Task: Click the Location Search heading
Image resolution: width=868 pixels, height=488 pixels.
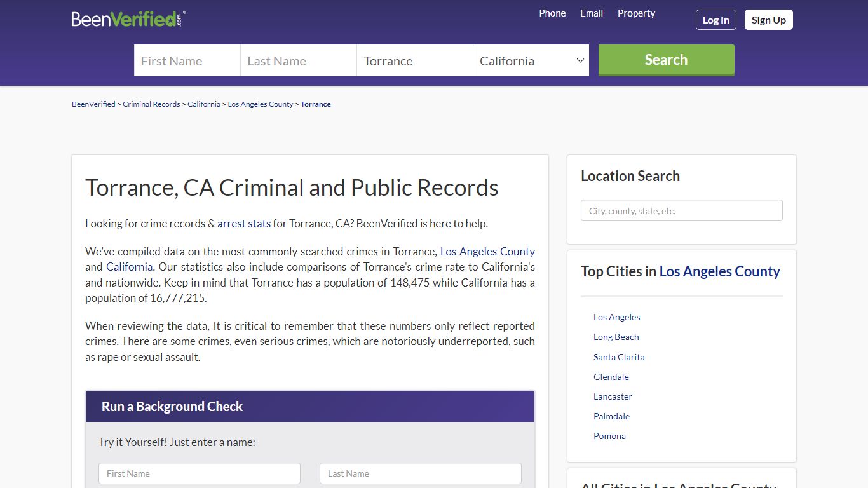Action: pos(630,176)
